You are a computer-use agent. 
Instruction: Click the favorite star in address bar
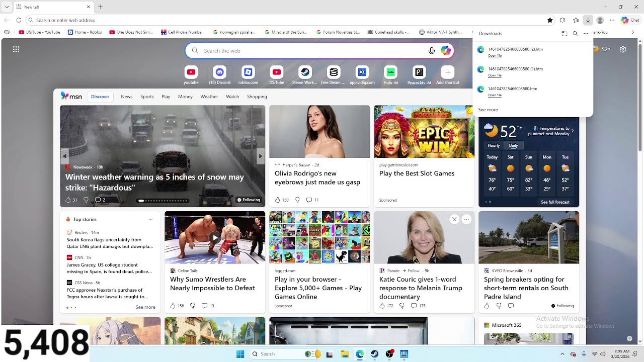pyautogui.click(x=550, y=20)
